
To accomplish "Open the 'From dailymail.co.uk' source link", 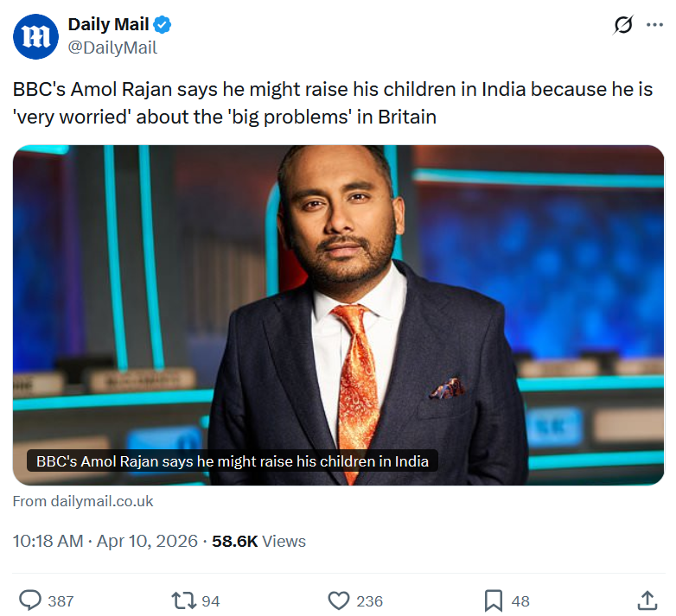I will click(83, 501).
